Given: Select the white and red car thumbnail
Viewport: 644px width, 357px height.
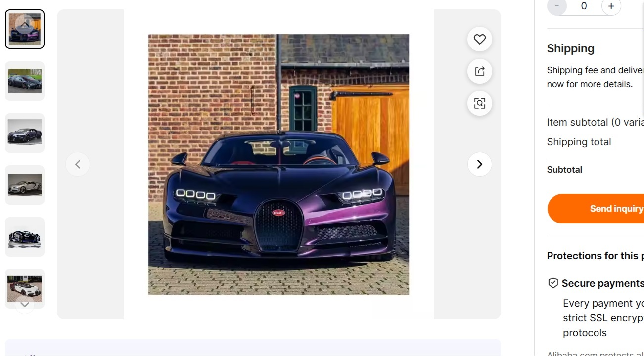Looking at the screenshot, I should tap(25, 289).
